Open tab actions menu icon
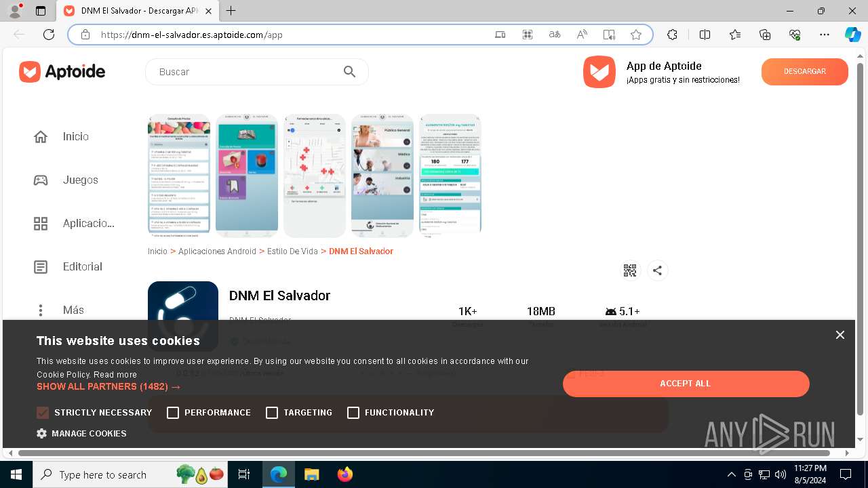868x488 pixels. click(41, 11)
